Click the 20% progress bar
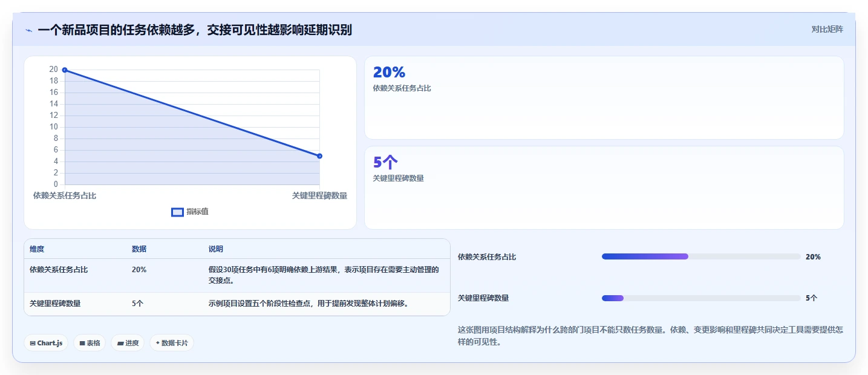The height and width of the screenshot is (375, 868). [x=701, y=256]
